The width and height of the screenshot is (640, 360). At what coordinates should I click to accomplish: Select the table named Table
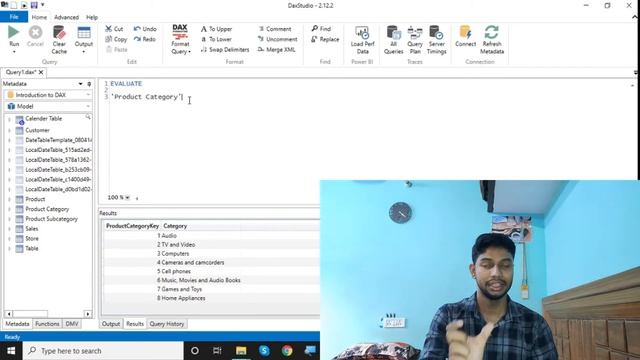click(31, 248)
